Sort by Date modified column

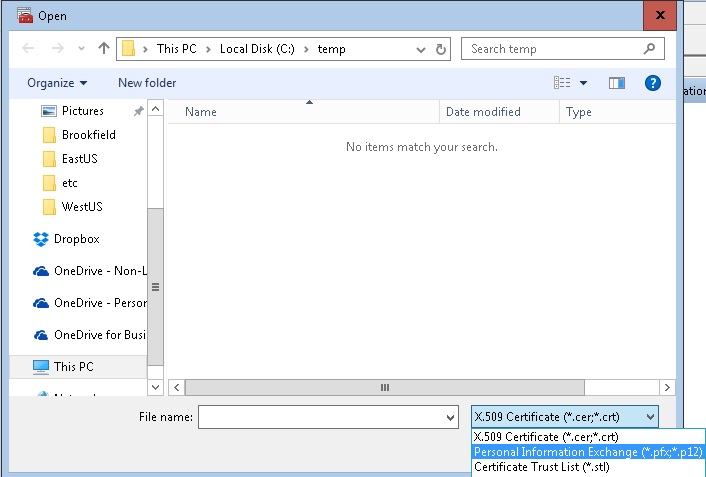click(499, 112)
